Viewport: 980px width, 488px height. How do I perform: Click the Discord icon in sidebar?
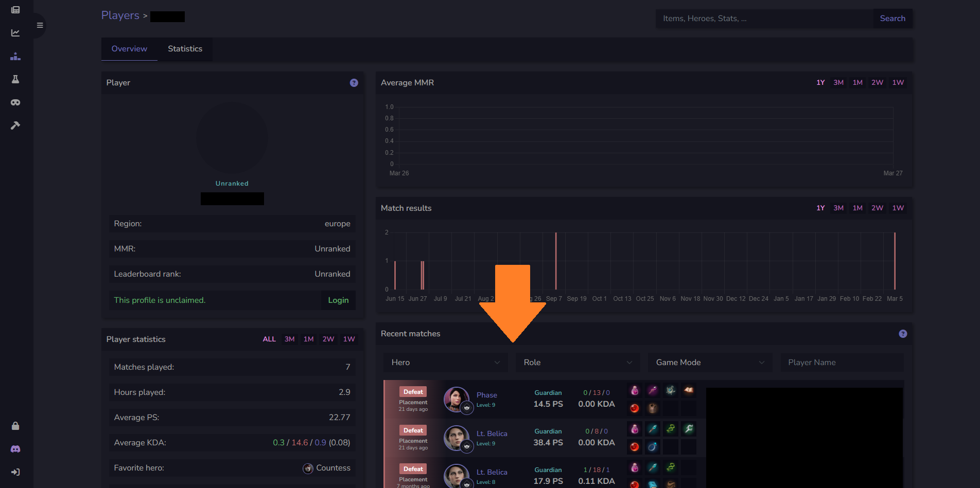point(15,449)
